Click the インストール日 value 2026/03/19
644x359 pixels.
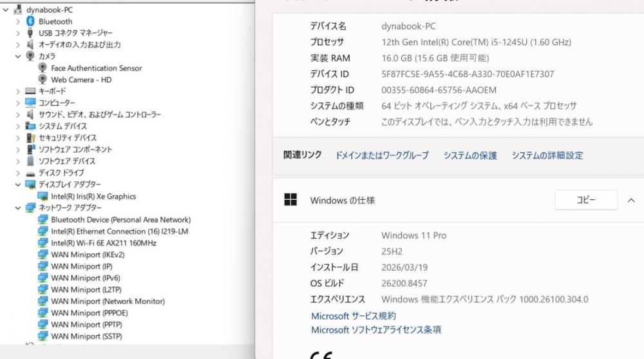click(404, 267)
